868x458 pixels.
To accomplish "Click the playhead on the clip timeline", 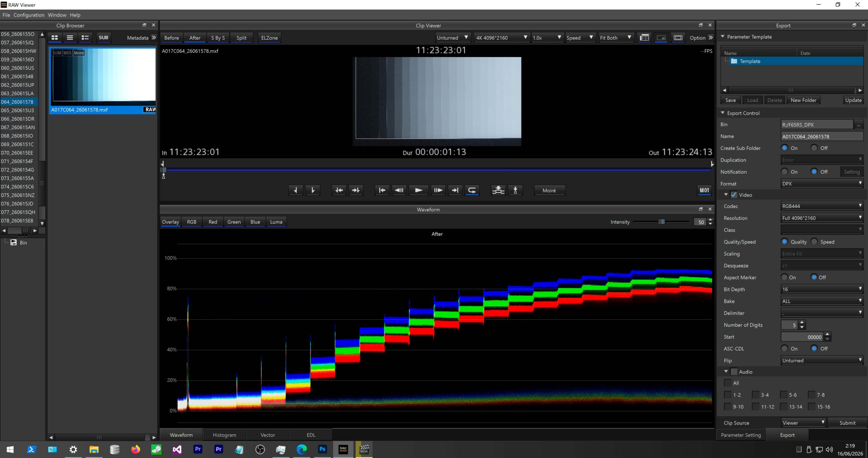I will (x=164, y=170).
